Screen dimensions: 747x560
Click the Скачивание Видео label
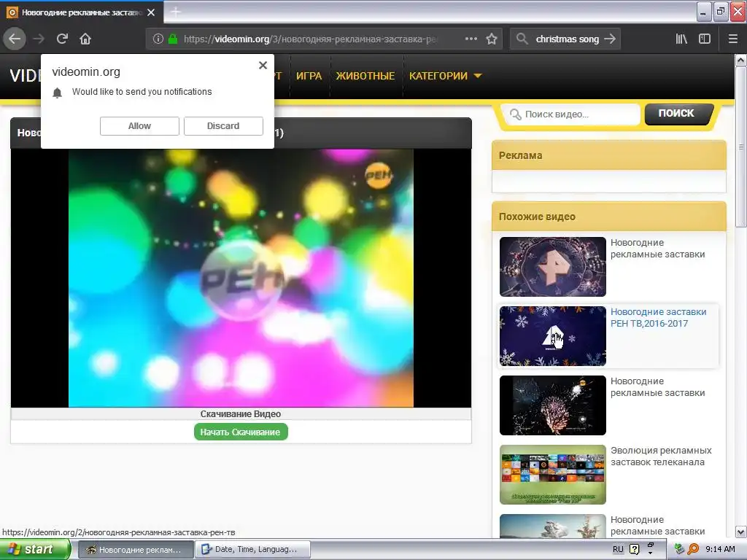(x=241, y=414)
